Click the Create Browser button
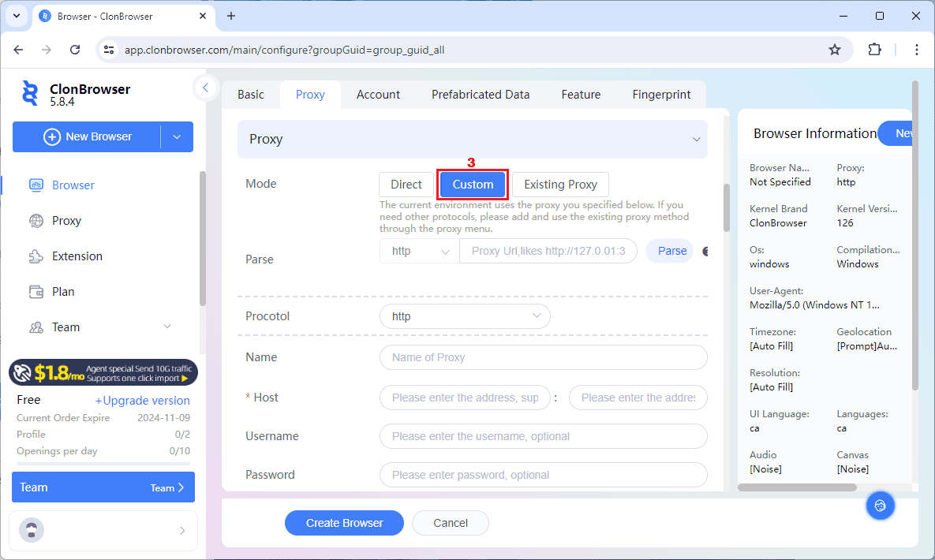The width and height of the screenshot is (935, 560). pyautogui.click(x=344, y=523)
